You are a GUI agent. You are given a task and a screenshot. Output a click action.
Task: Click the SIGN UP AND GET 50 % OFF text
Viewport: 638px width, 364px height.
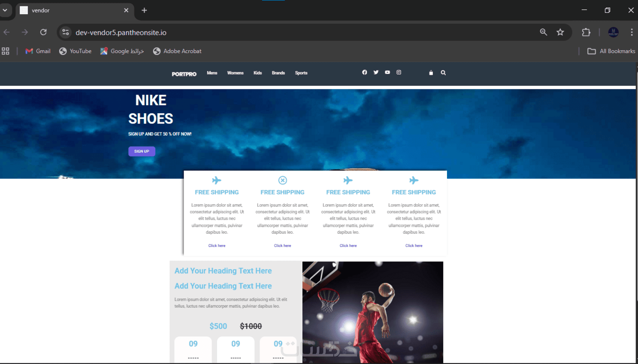coord(160,134)
